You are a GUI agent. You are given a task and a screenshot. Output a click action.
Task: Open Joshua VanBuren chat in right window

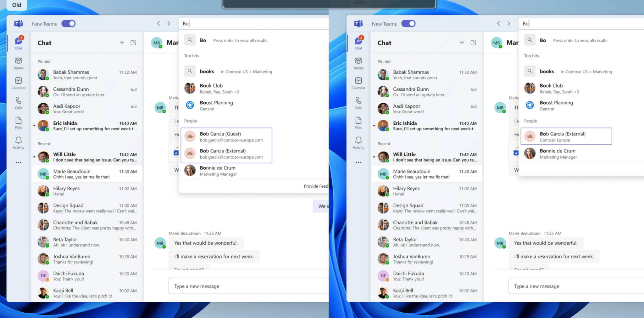(427, 259)
